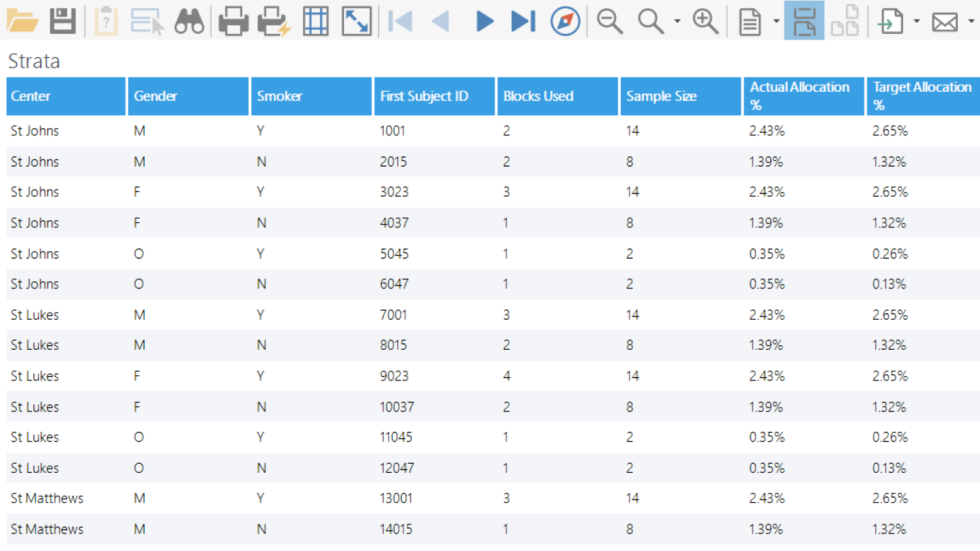Jump to the first report page
980x551 pixels.
399,21
